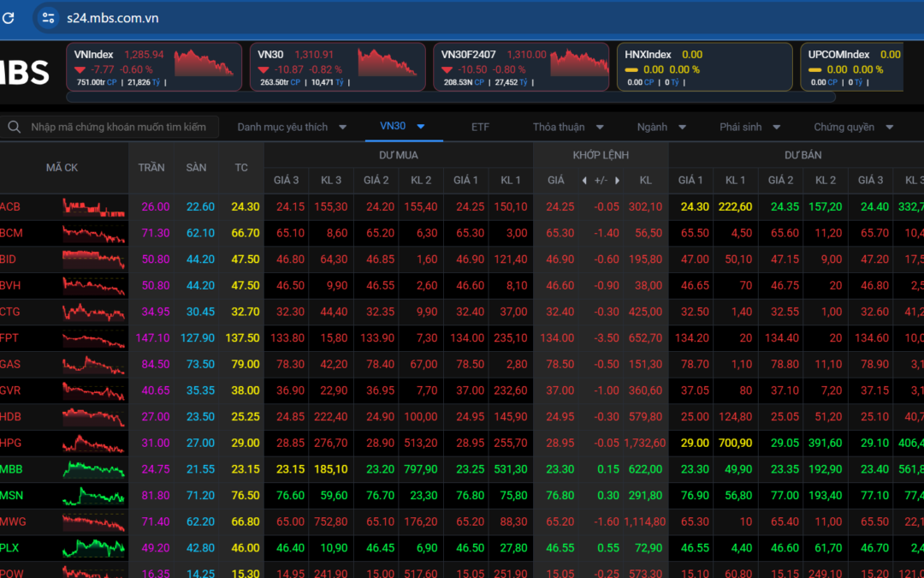Expand the Thỏa thuận dropdown
This screenshot has width=924, height=578.
click(569, 127)
